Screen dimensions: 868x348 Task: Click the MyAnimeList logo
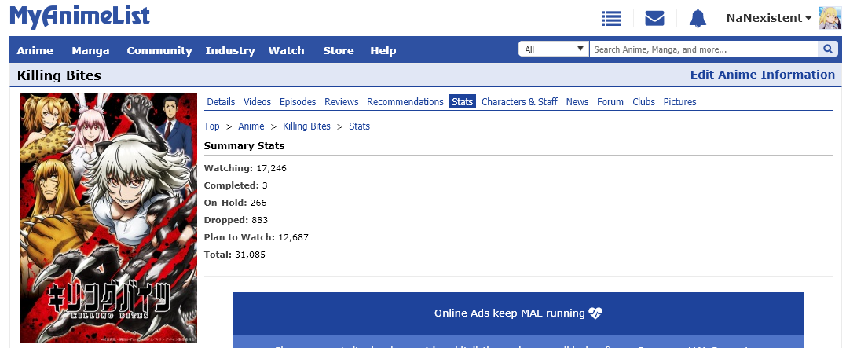coord(79,16)
